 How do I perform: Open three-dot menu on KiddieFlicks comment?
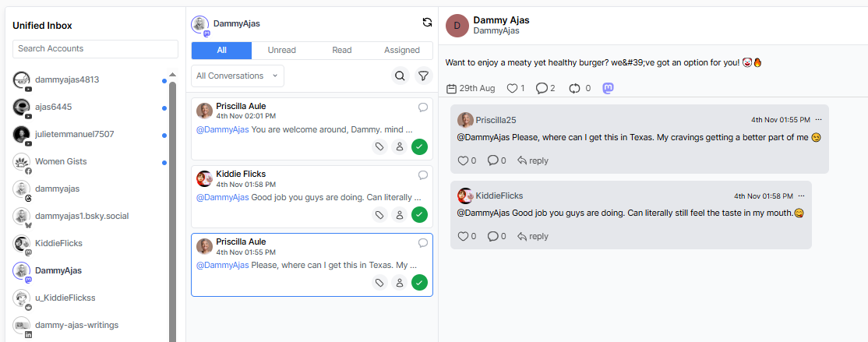800,196
